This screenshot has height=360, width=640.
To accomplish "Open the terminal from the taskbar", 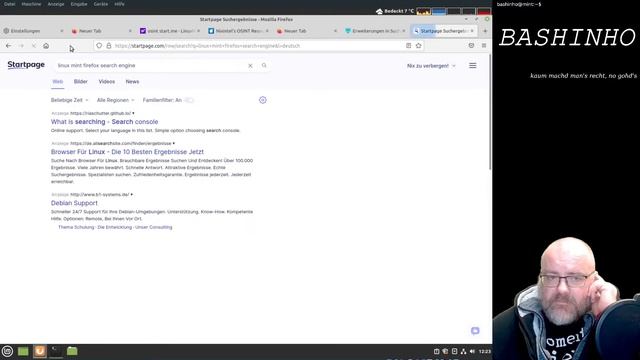I will [56, 351].
